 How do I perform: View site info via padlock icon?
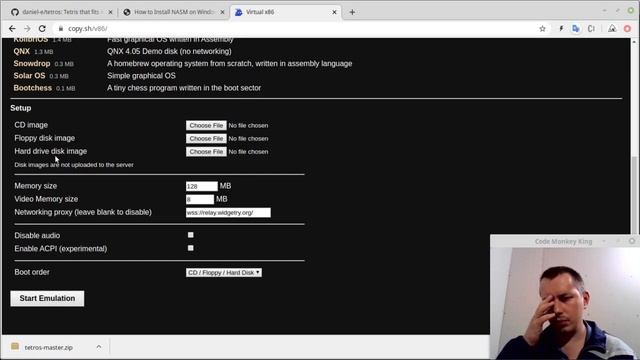(x=61, y=29)
